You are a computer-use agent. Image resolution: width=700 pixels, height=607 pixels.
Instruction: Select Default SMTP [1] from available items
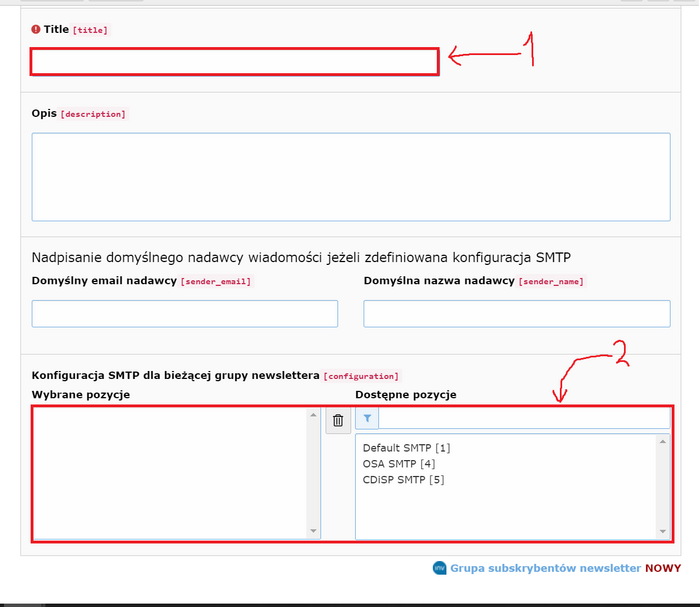tap(406, 448)
